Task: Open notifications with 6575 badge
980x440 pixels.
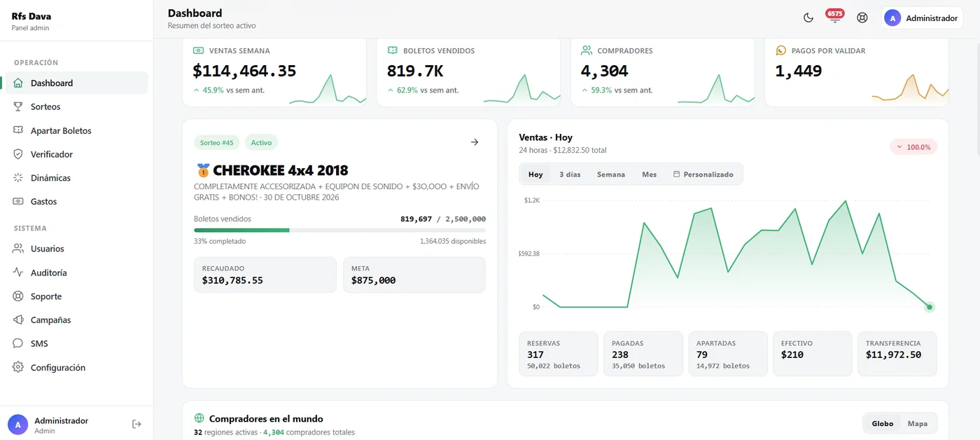Action: click(x=834, y=18)
